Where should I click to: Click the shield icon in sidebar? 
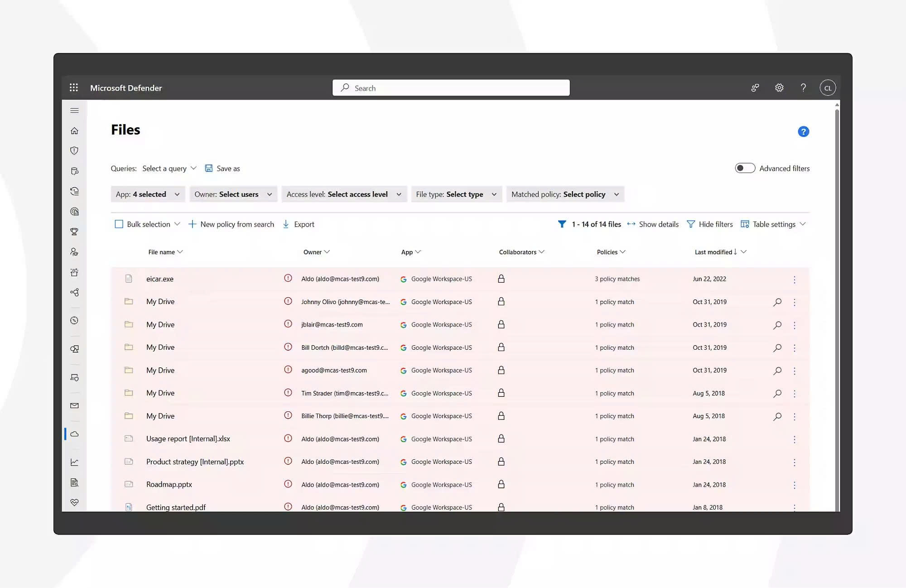pyautogui.click(x=75, y=151)
